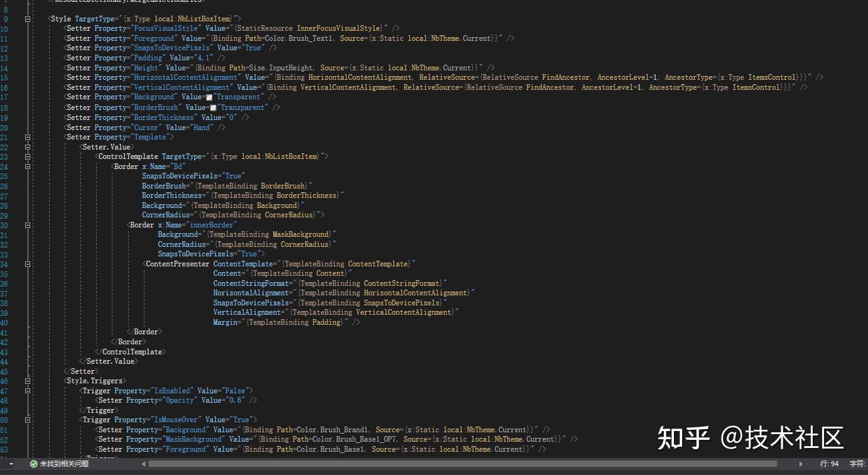Collapse the Setter.Value block on line 22
The width and height of the screenshot is (868, 475).
pos(28,147)
